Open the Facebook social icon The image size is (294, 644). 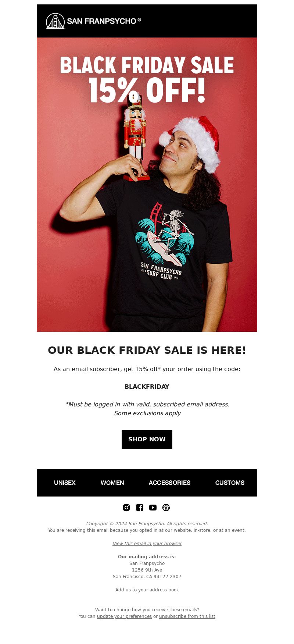pyautogui.click(x=140, y=508)
